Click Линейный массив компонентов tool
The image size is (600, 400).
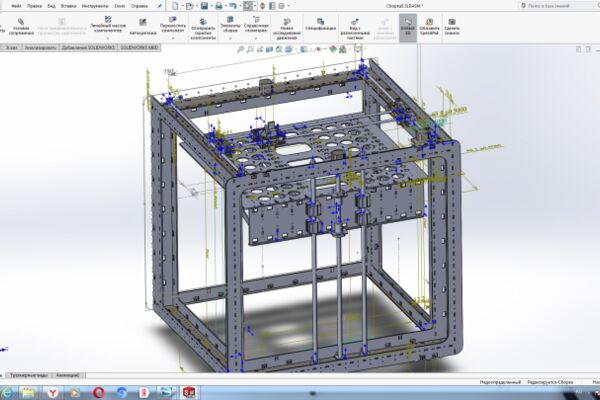[x=108, y=24]
